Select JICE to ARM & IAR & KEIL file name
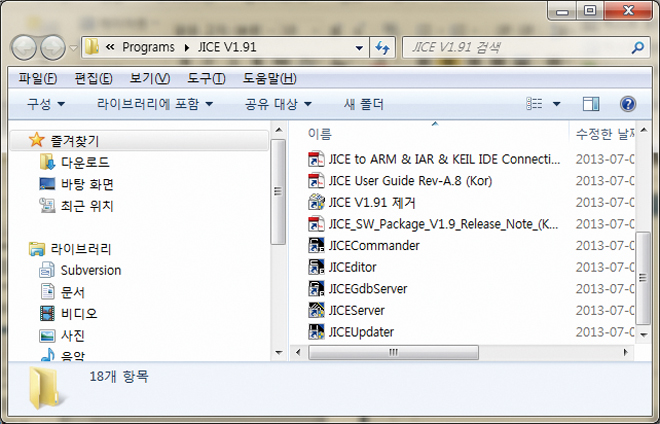 [x=444, y=159]
